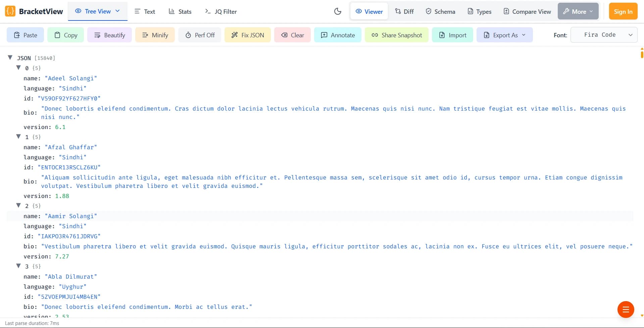644x328 pixels.
Task: Click the Sign In button
Action: [x=623, y=11]
